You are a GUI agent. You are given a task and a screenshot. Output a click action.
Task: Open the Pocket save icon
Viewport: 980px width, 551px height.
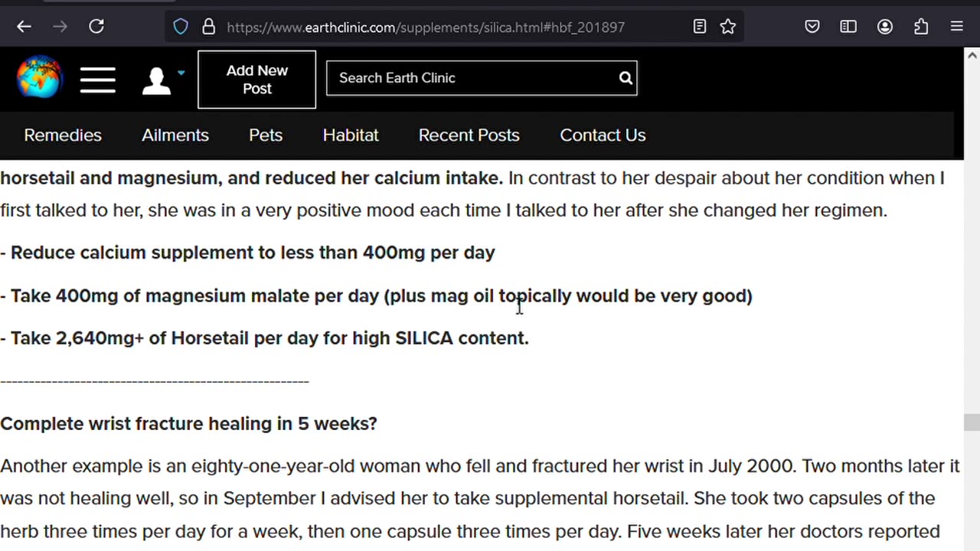tap(812, 27)
